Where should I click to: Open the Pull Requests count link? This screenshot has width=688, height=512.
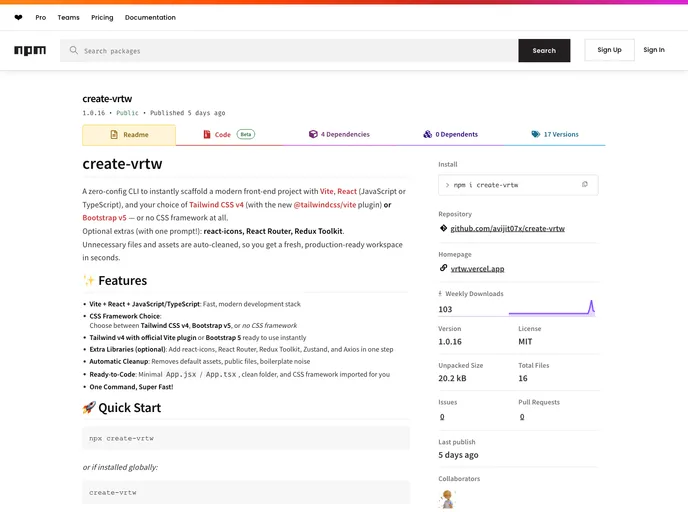522,417
